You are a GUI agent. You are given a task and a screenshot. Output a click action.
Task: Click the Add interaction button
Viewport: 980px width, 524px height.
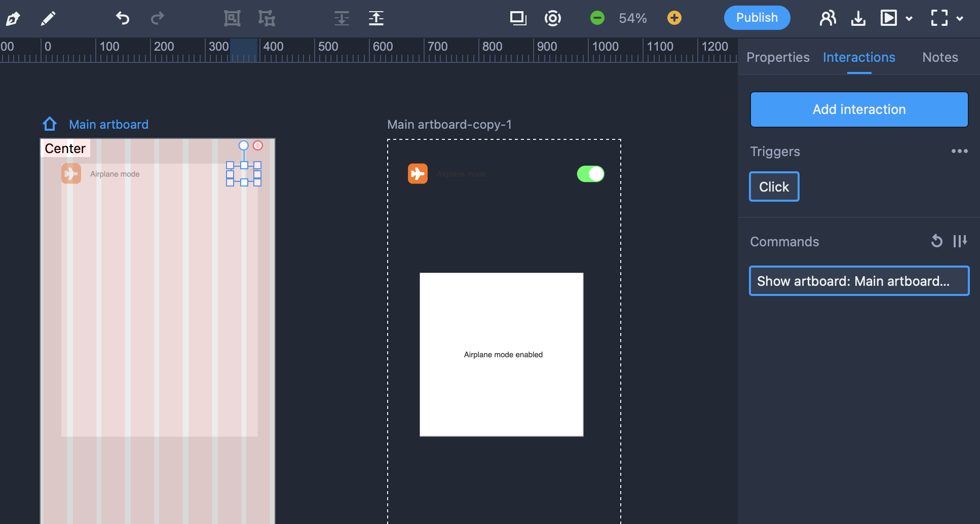(858, 109)
